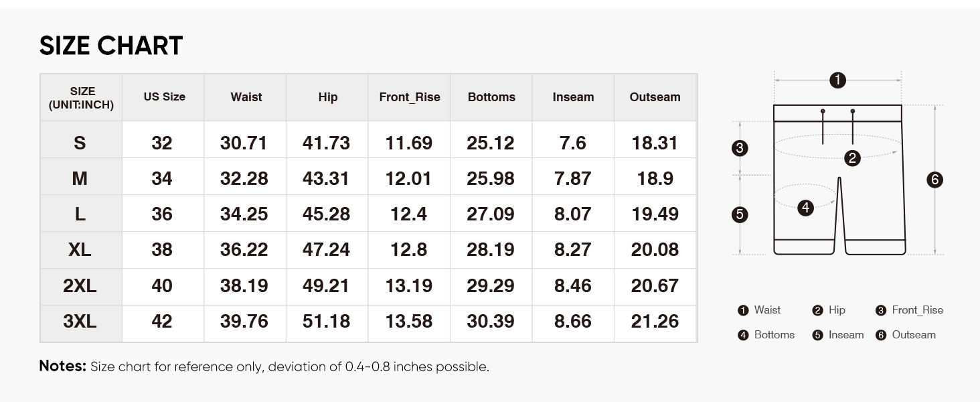The height and width of the screenshot is (402, 980).
Task: Click the Waist legend number icon
Action: pos(742,310)
